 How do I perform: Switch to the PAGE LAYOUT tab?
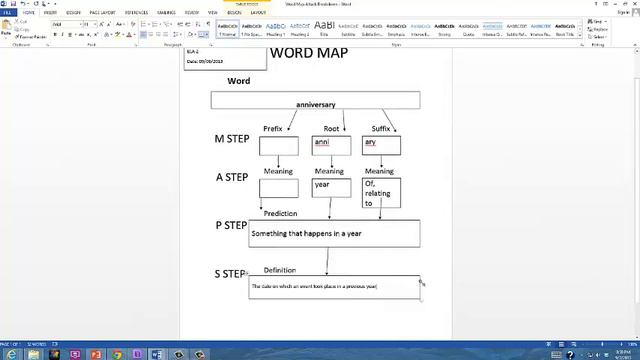(x=102, y=13)
